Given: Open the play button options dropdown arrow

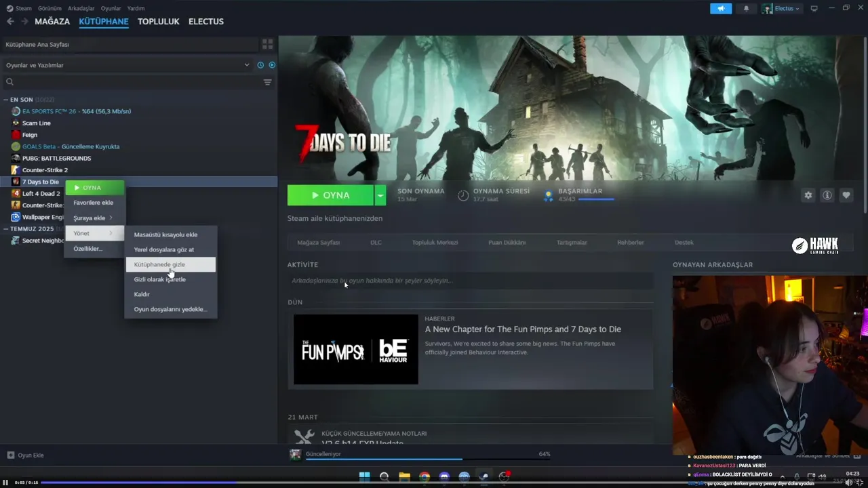Looking at the screenshot, I should click(380, 195).
